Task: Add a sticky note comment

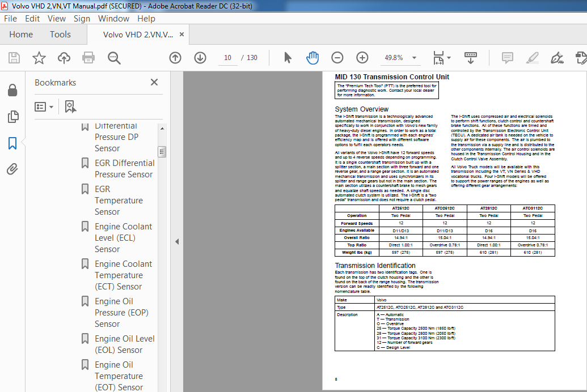Action: click(x=507, y=58)
